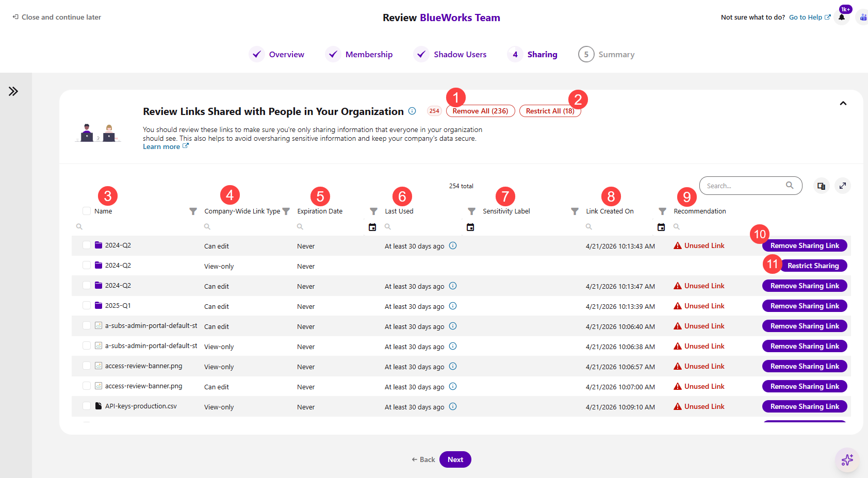Check the View-only 2024-Q2 row checkbox
868x478 pixels.
(87, 265)
